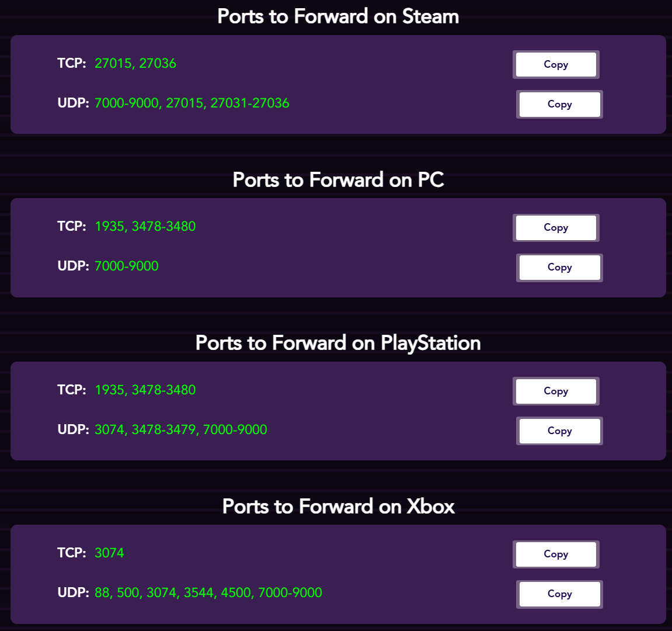Click PC UDP 7000-9000 text
This screenshot has height=631, width=672.
[126, 266]
